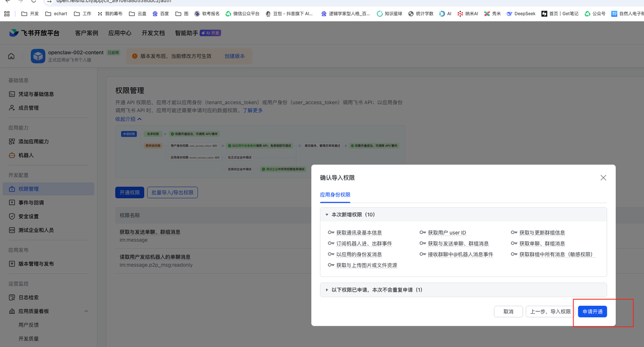
Task: Click 上一步，导入权限 button
Action: (550, 312)
